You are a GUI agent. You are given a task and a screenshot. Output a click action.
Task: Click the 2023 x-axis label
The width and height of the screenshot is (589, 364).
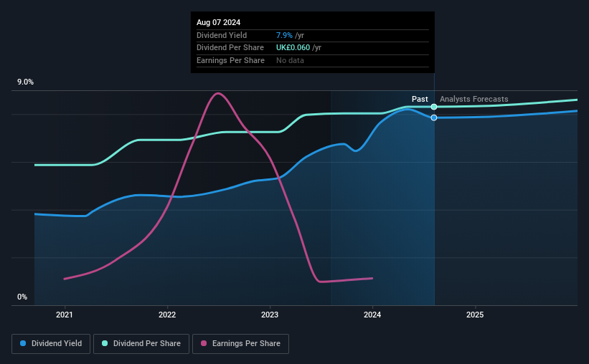pyautogui.click(x=270, y=315)
